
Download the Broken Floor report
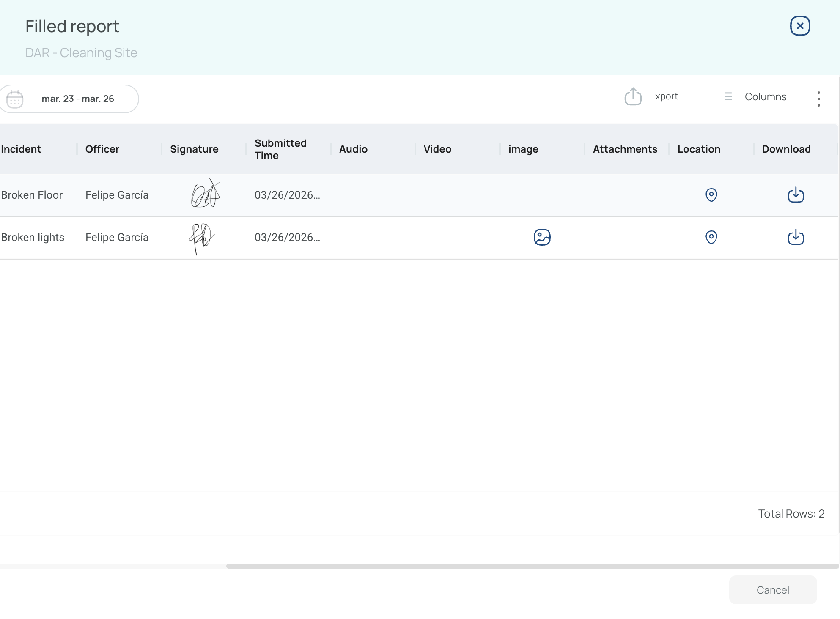click(x=796, y=194)
